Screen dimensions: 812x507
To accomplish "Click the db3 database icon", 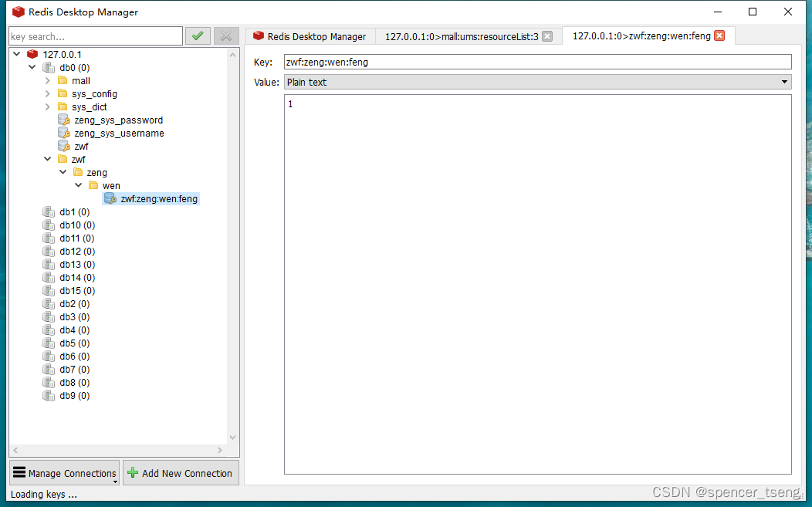I will point(49,317).
